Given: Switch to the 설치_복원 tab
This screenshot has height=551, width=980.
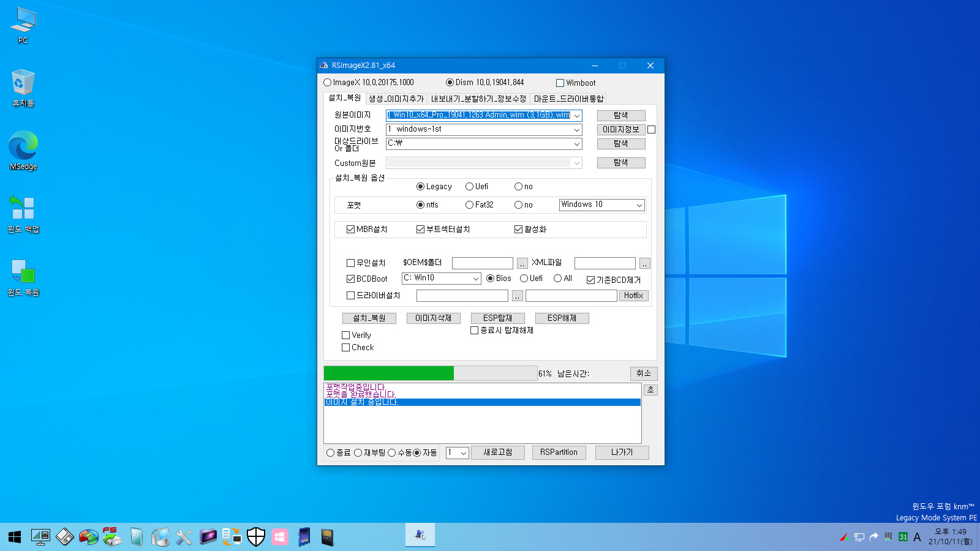Looking at the screenshot, I should pyautogui.click(x=344, y=98).
